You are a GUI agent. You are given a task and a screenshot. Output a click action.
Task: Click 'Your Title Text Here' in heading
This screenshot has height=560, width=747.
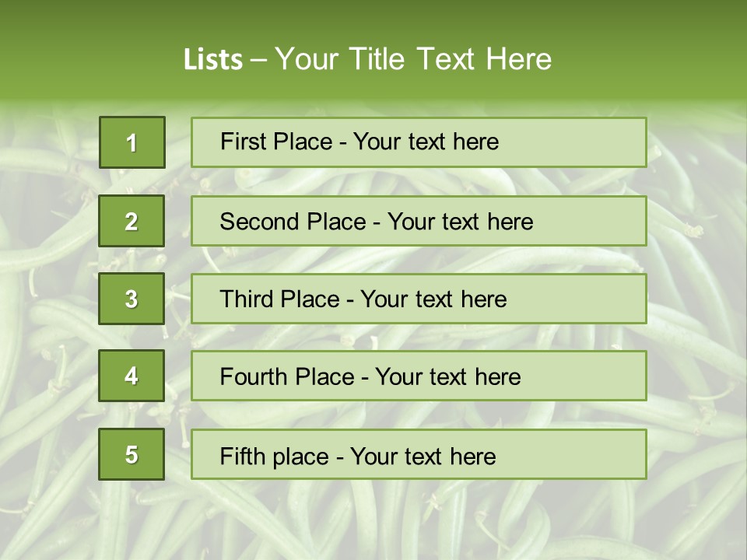point(413,59)
